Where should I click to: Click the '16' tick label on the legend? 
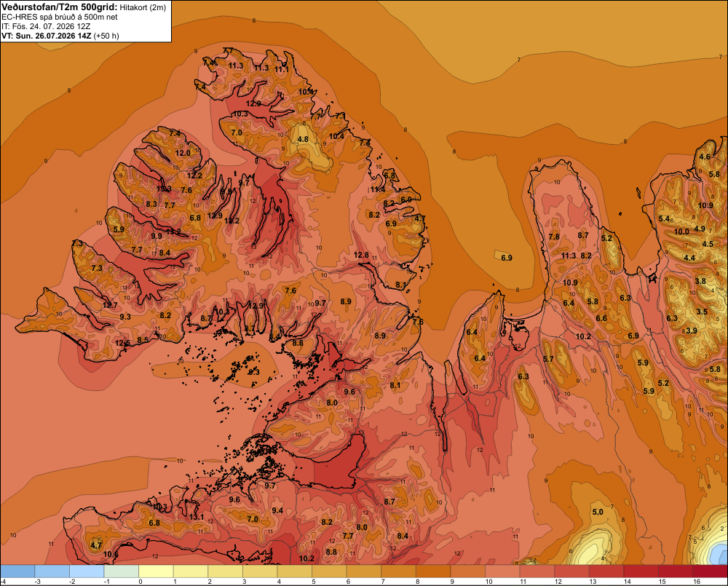click(697, 582)
